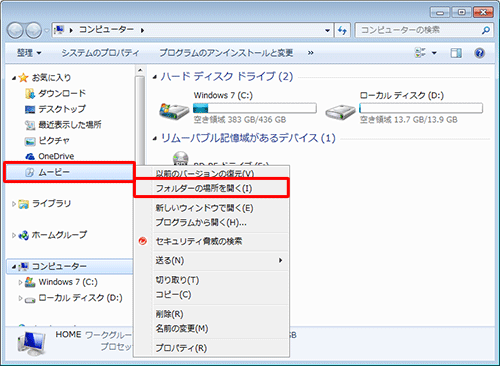Click the 空き領域 383 GB/436 GB text
This screenshot has width=500, height=366.
(240, 120)
